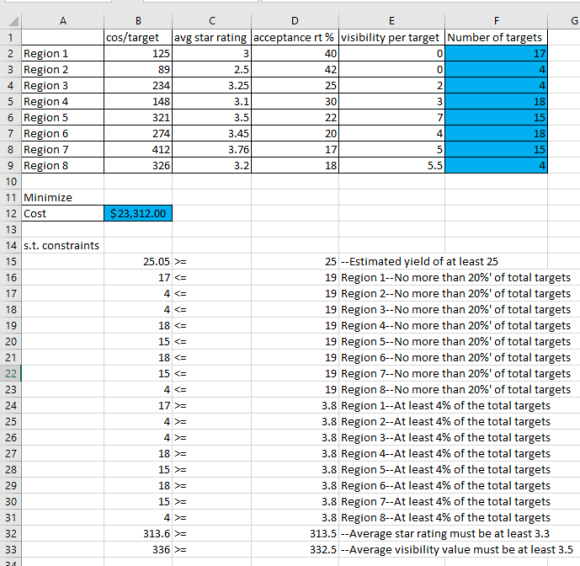Viewport: 580px width, 566px height.
Task: Select Region 4 label cell
Action: [x=63, y=101]
